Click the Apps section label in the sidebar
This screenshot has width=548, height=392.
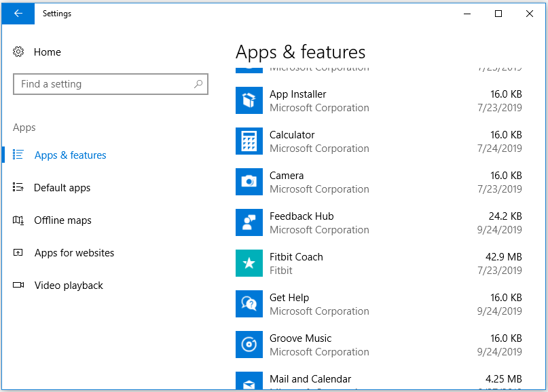click(x=24, y=128)
